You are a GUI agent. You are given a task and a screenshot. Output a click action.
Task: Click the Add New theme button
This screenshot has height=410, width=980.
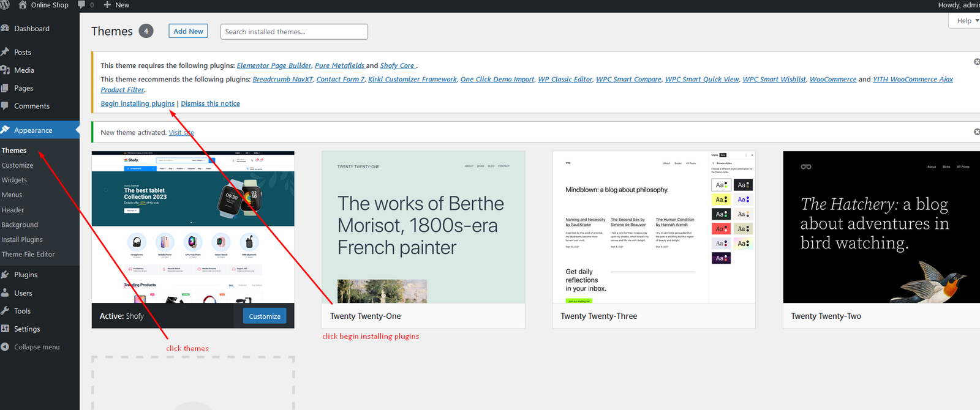[188, 31]
